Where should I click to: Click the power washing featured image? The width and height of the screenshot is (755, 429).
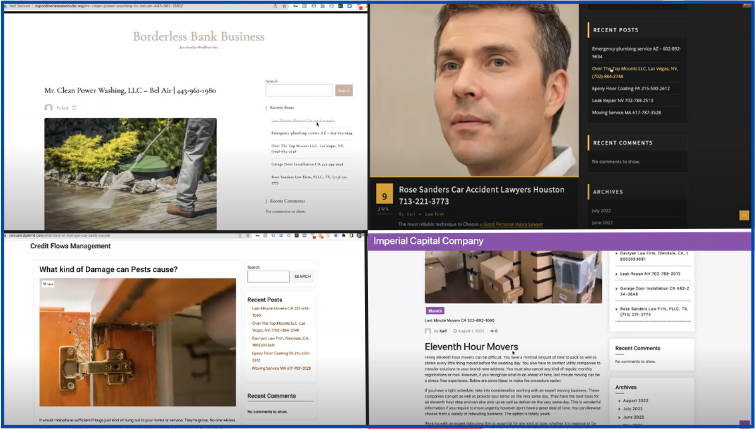coord(130,174)
